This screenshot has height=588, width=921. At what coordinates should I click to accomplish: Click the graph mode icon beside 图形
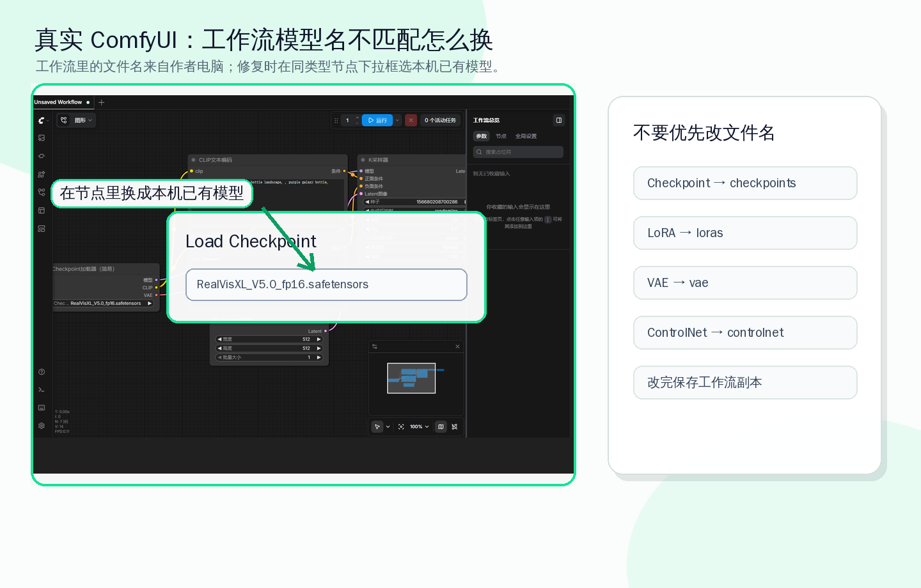coord(63,120)
